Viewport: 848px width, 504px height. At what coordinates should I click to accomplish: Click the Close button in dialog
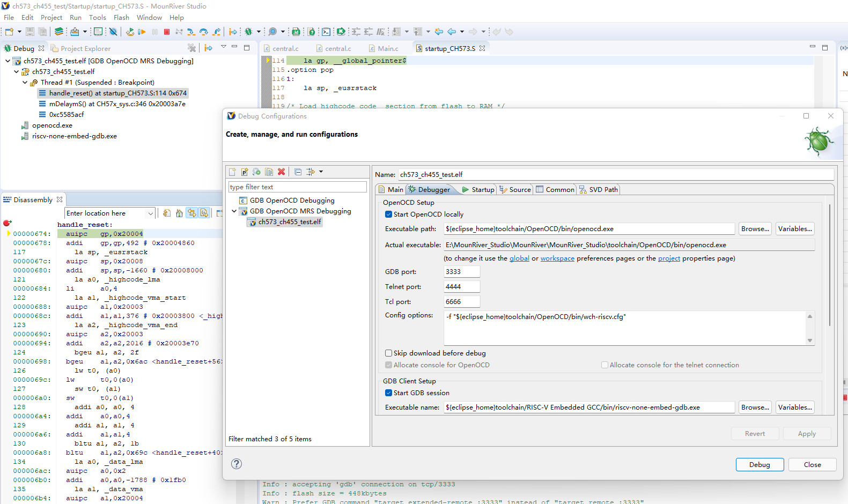pos(812,464)
